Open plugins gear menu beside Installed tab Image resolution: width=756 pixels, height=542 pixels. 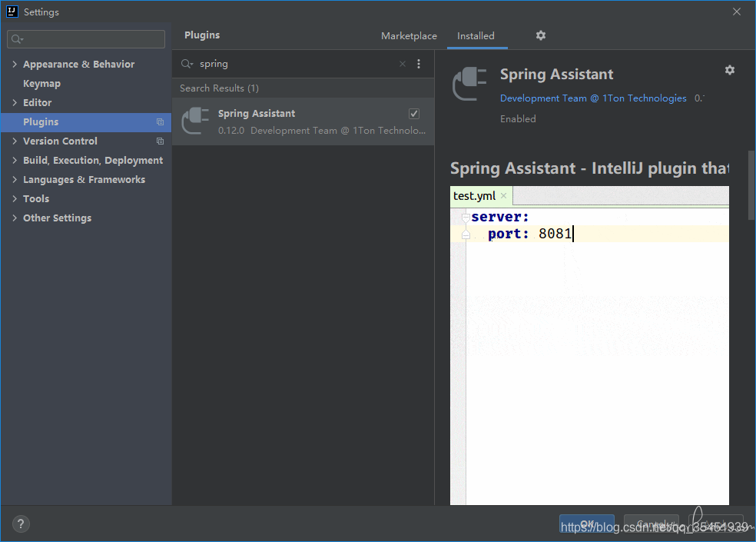[x=540, y=35]
